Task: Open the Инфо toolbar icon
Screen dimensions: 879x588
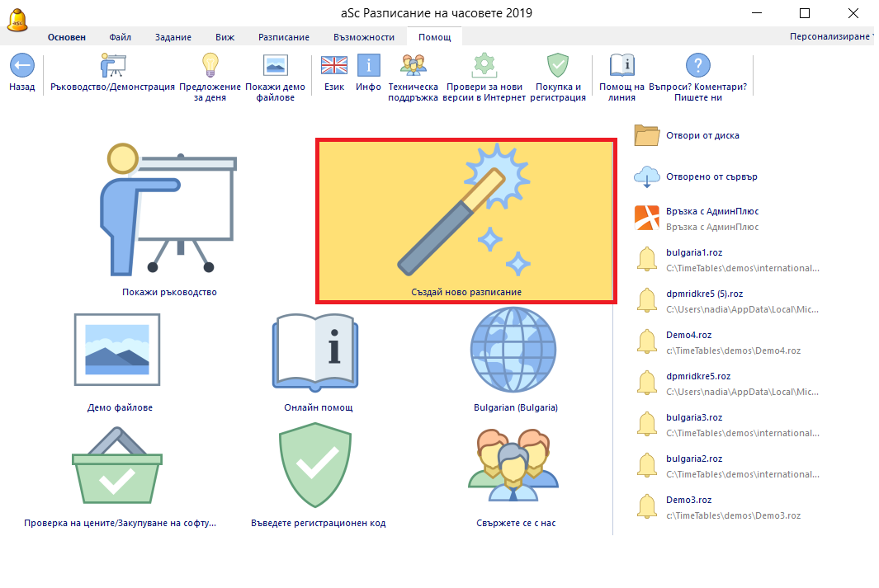Action: pyautogui.click(x=368, y=66)
